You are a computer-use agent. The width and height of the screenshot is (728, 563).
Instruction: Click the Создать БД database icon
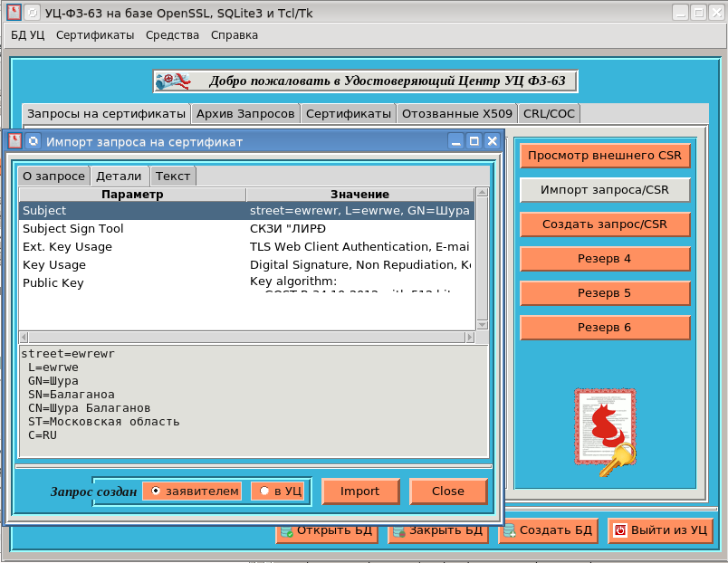click(509, 531)
